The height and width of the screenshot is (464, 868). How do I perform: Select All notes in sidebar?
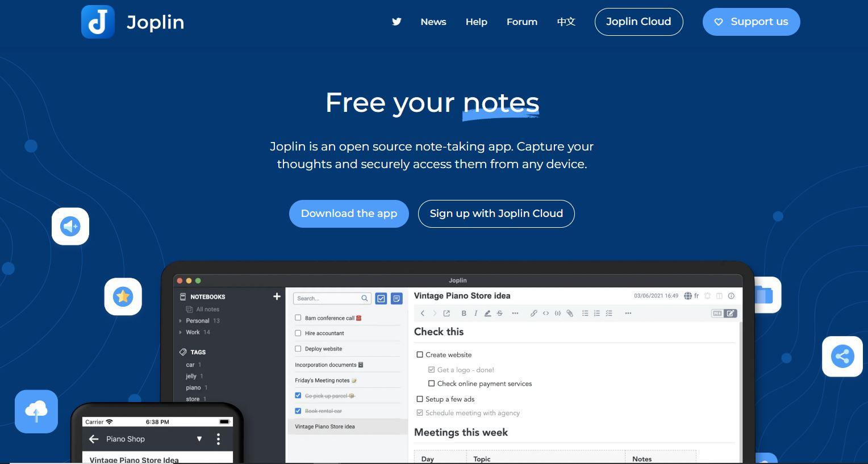[207, 310]
